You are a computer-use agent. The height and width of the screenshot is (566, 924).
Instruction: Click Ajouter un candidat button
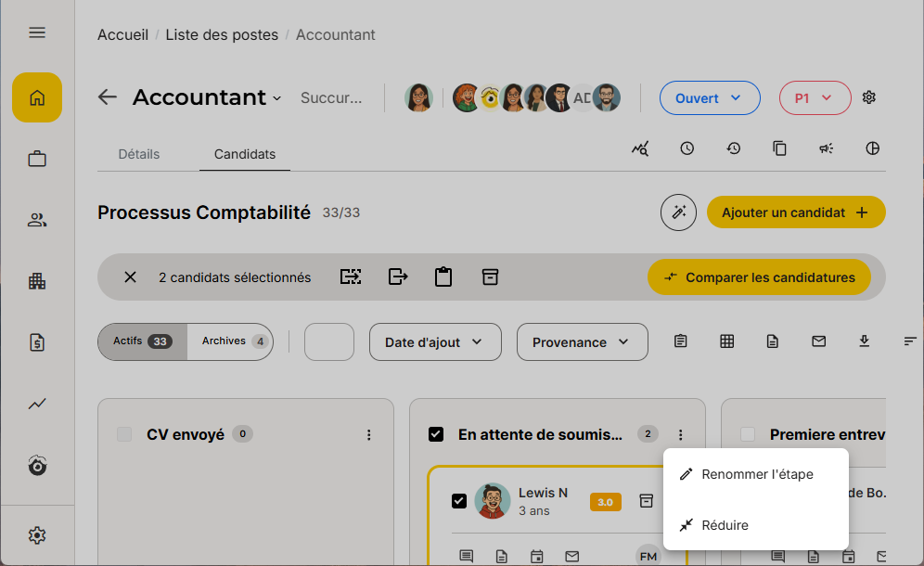796,212
